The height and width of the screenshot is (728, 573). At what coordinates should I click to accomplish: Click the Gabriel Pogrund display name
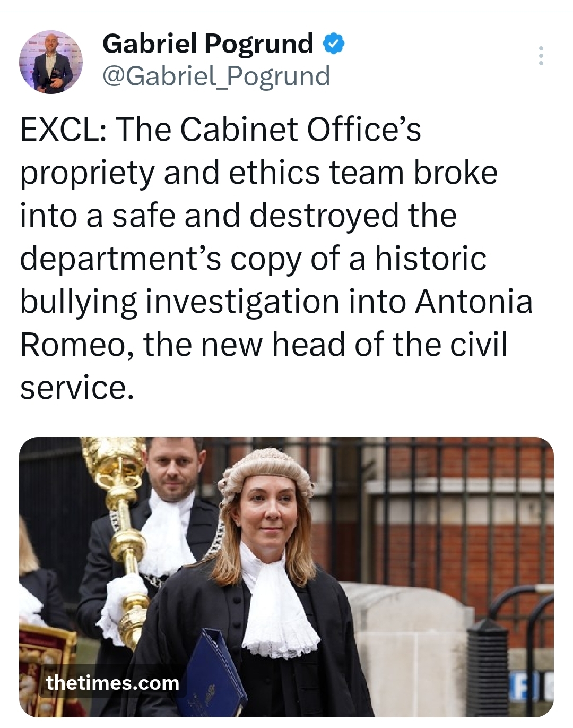click(x=207, y=44)
